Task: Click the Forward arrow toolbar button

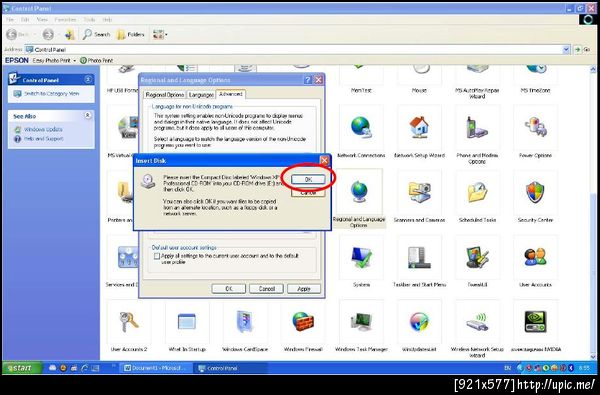Action: pos(48,34)
